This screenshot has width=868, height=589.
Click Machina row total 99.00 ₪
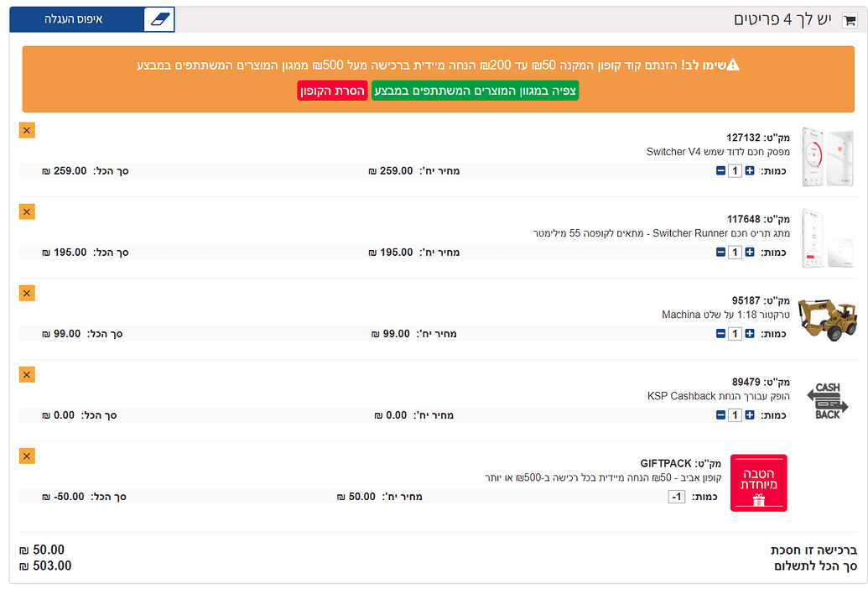tap(61, 334)
